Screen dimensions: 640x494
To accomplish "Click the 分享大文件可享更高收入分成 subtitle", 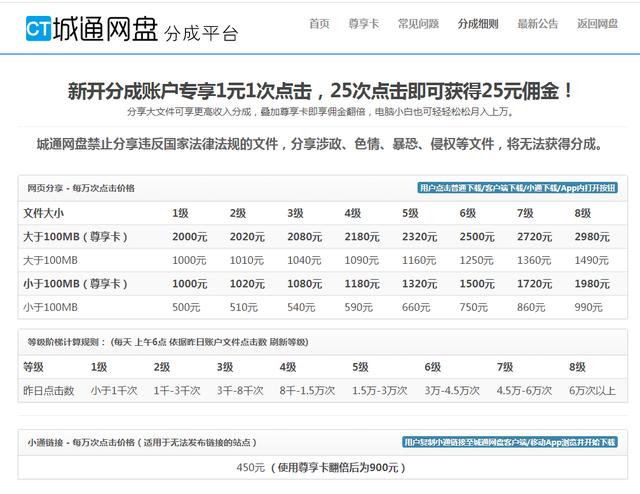I will click(320, 112).
